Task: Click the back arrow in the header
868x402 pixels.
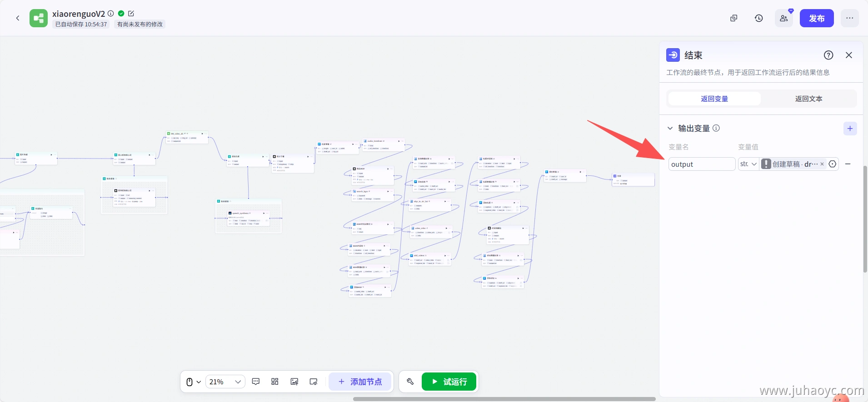Action: (18, 18)
